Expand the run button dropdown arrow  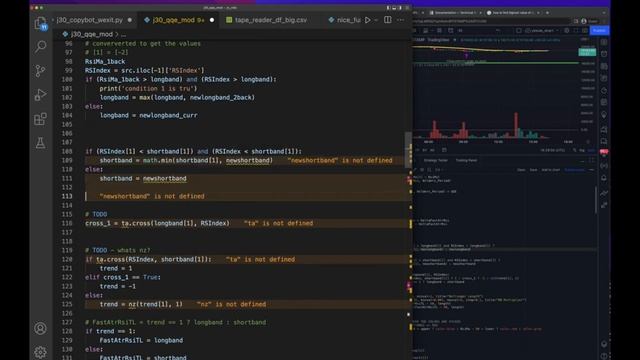376,20
